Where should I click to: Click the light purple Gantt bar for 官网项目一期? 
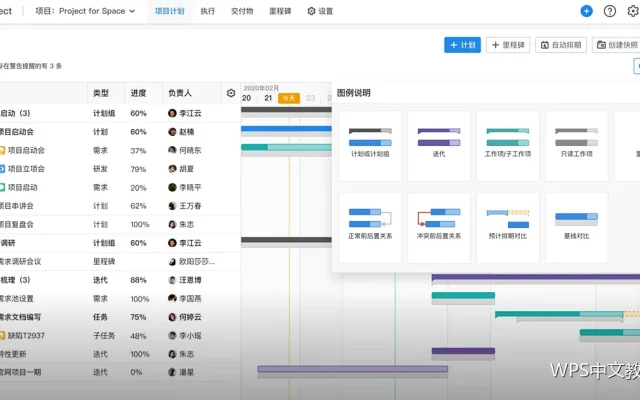[353, 369]
